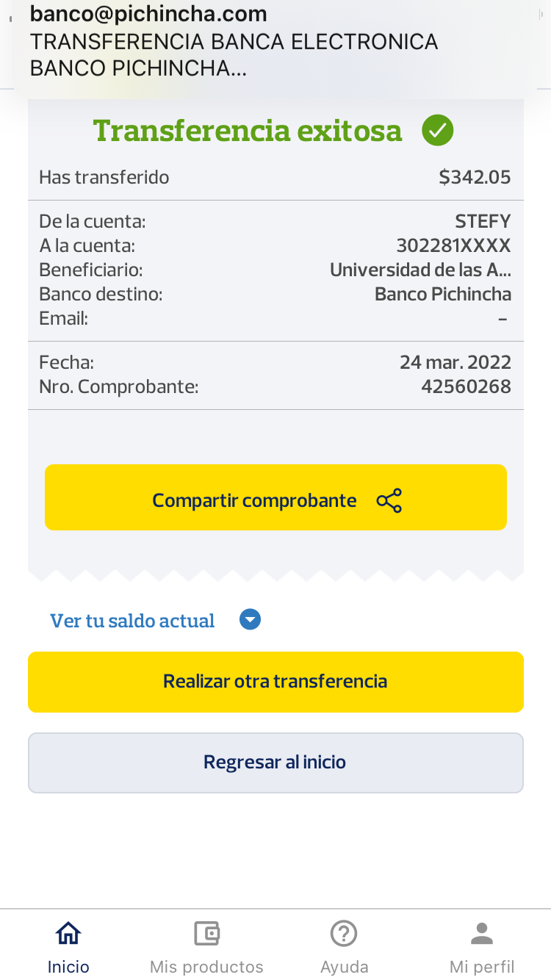The image size is (551, 980).
Task: Tap the Inicio home icon
Action: [x=68, y=934]
